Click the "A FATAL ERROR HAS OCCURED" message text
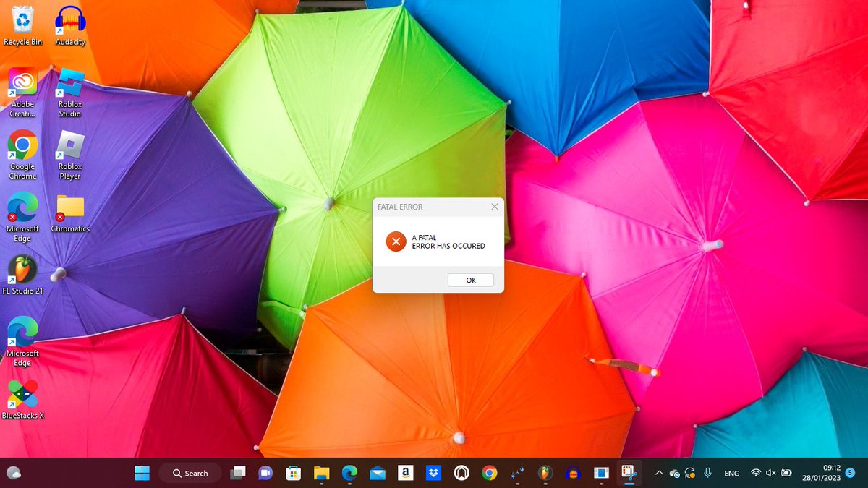 point(448,241)
